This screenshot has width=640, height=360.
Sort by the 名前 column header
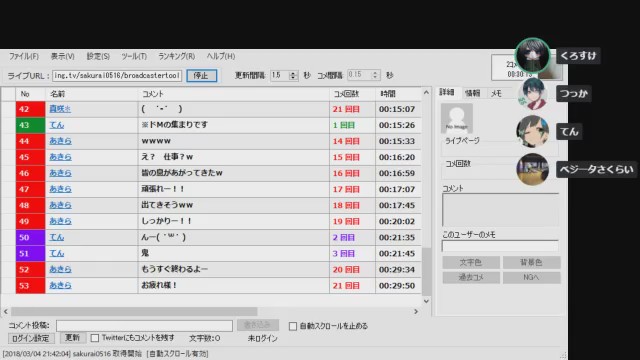click(x=58, y=94)
